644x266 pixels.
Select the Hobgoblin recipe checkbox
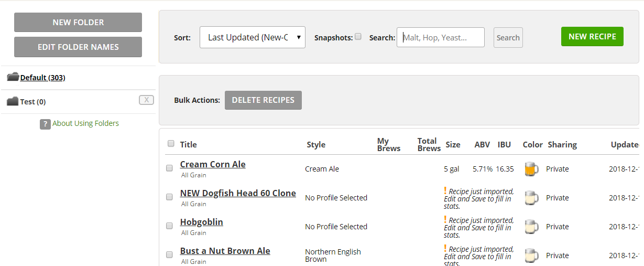tap(169, 226)
